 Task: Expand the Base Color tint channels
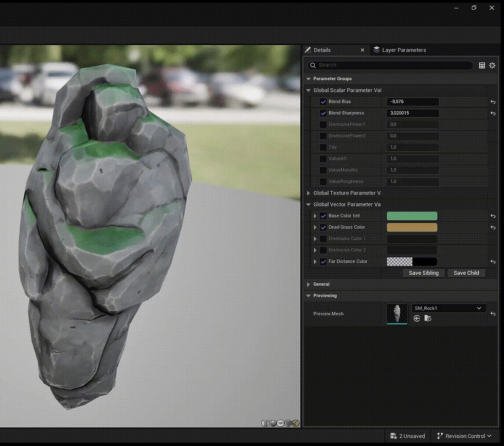tap(315, 216)
